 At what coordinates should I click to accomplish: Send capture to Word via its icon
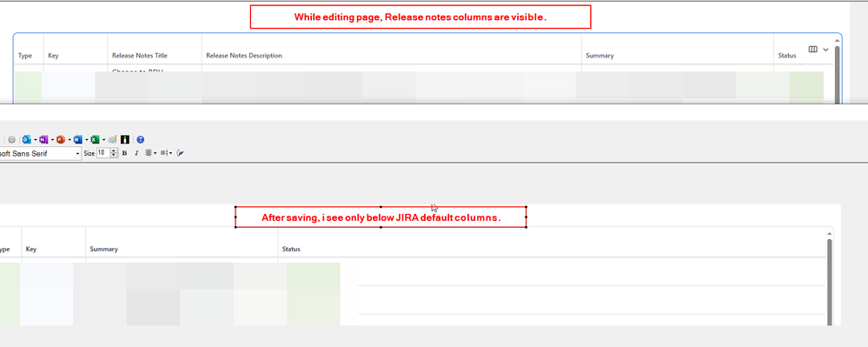pos(78,140)
